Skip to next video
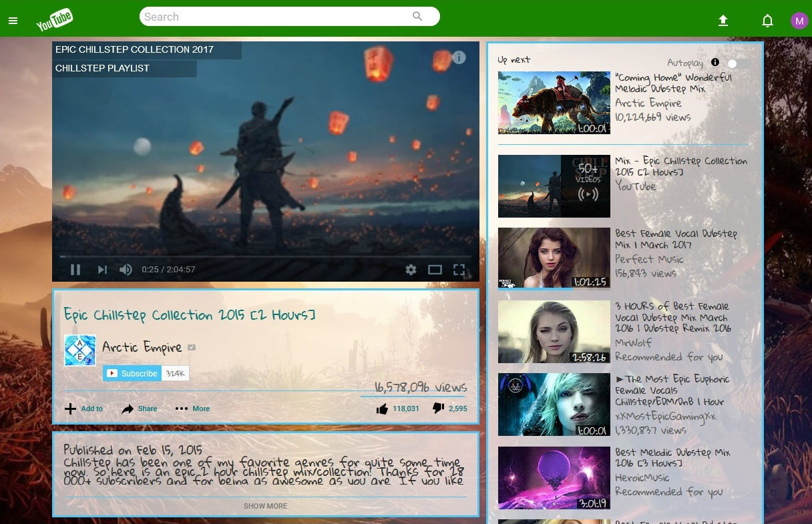Screen dimensions: 812x524 coord(102,270)
